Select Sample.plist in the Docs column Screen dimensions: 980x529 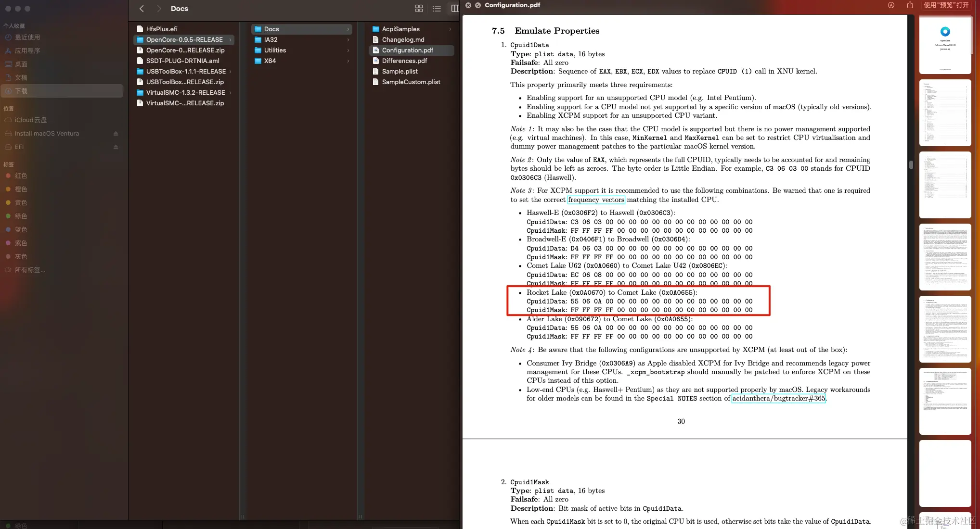(400, 72)
